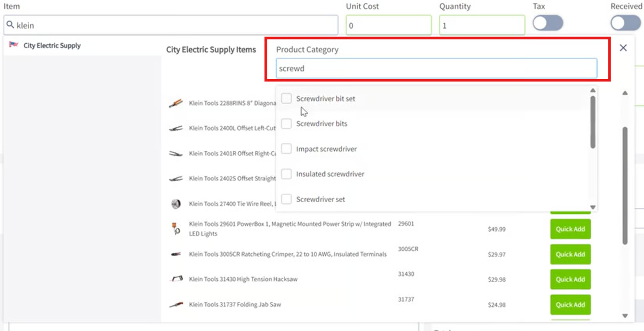Click Klein Tools 2400L Offset Left-Cut name
Viewport: 644px width, 331px height.
(x=232, y=128)
